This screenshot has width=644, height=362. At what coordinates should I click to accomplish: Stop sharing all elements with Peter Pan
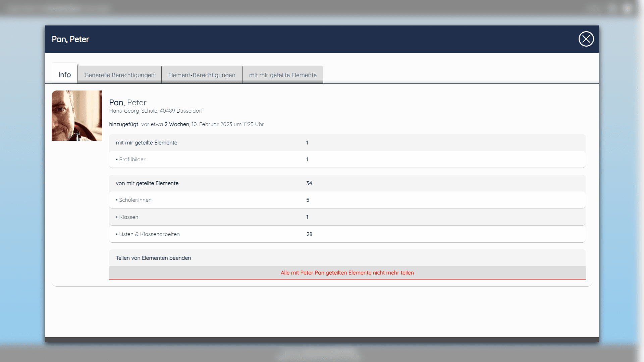(347, 273)
